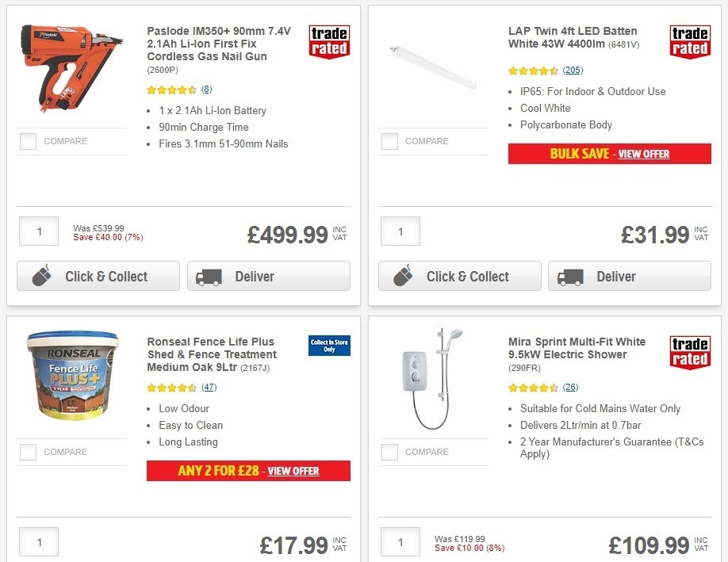Click Deliver button for Mira shower
The image size is (728, 562).
click(630, 560)
